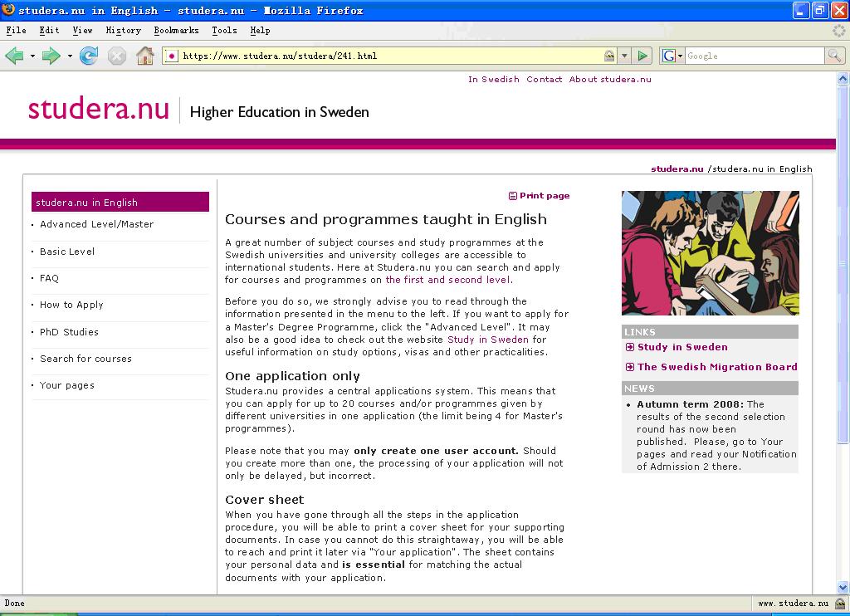Follow the first and second level link
The width and height of the screenshot is (850, 616).
point(449,280)
